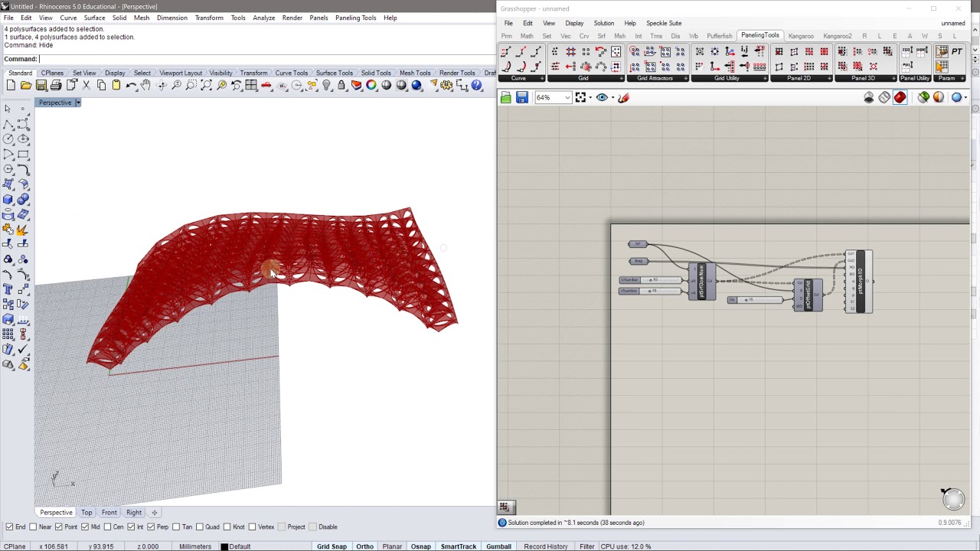
Task: Toggle Ortho mode in status bar
Action: [x=364, y=546]
